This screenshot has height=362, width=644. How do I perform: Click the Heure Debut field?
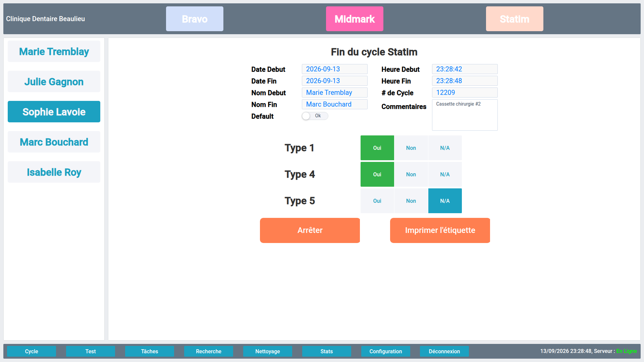(x=465, y=69)
